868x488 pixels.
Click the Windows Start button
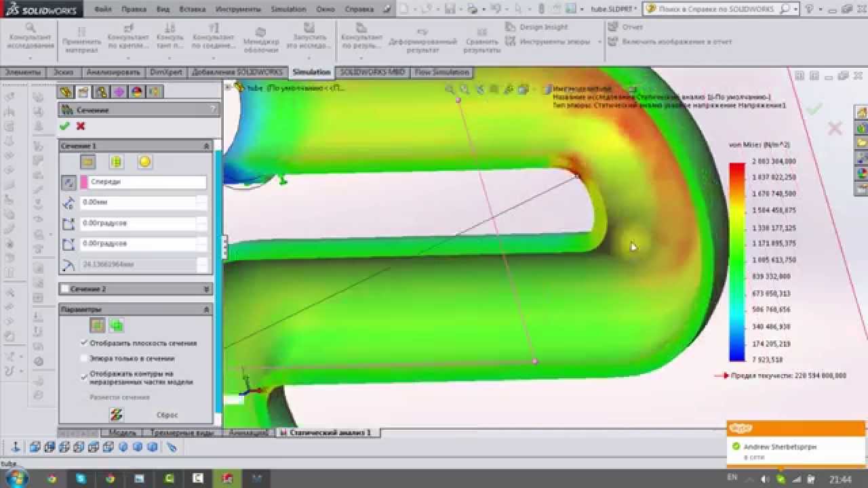pos(16,478)
